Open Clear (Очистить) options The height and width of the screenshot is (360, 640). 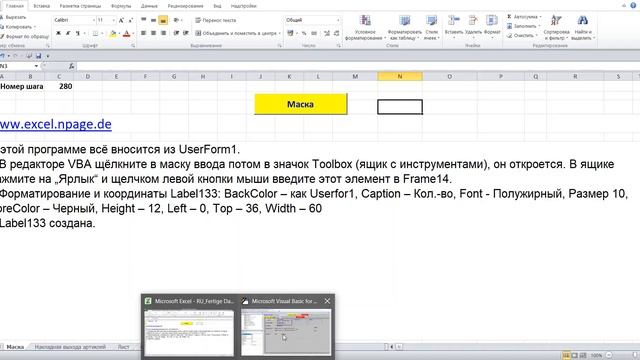pos(522,36)
